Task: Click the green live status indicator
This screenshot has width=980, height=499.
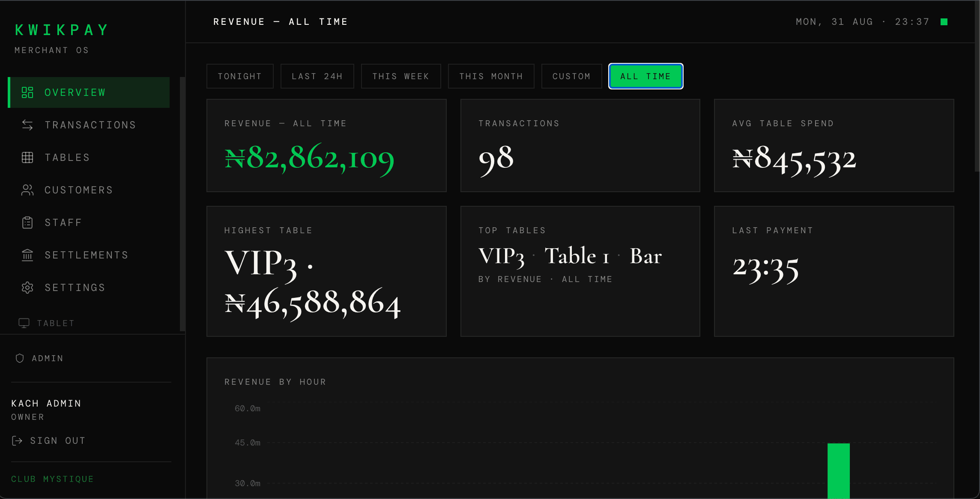Action: tap(944, 22)
